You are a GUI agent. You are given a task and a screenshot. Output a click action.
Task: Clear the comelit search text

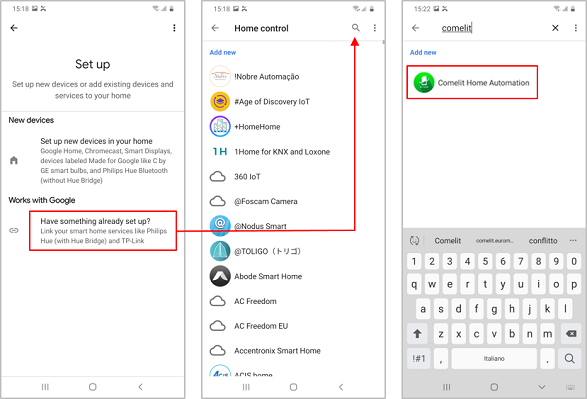pos(555,28)
